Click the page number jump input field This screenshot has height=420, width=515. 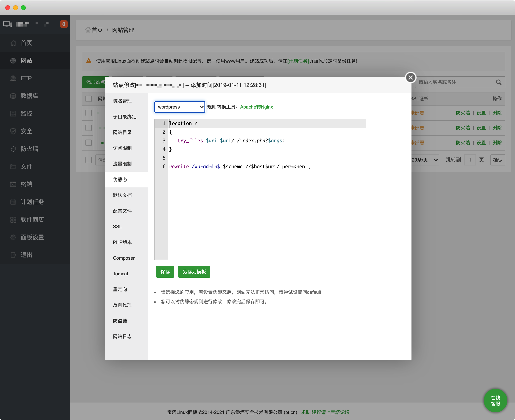[470, 160]
